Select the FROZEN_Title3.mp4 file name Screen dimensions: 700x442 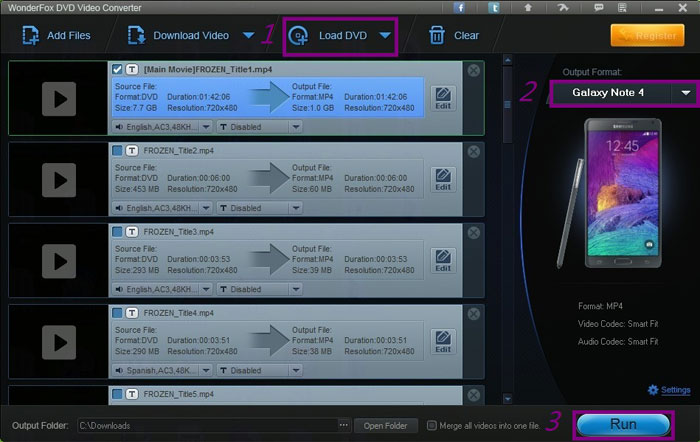[179, 232]
